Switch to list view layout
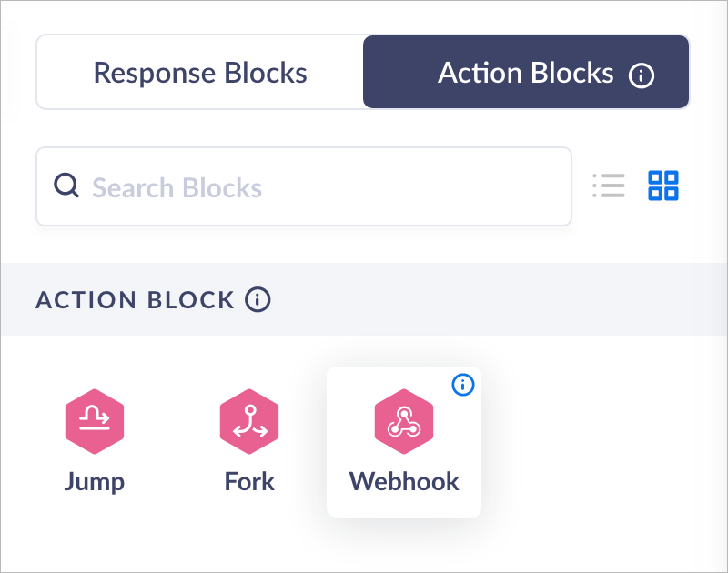The height and width of the screenshot is (573, 728). 608,186
